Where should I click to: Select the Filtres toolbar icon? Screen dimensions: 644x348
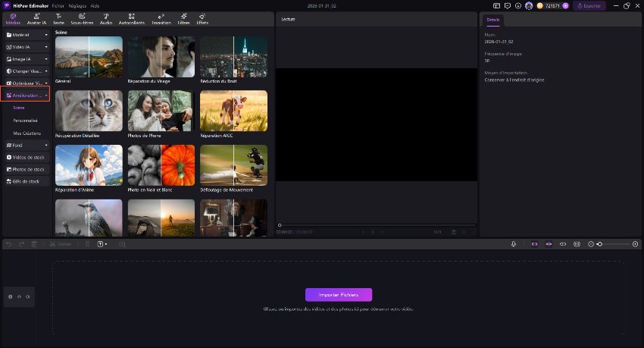pos(183,18)
